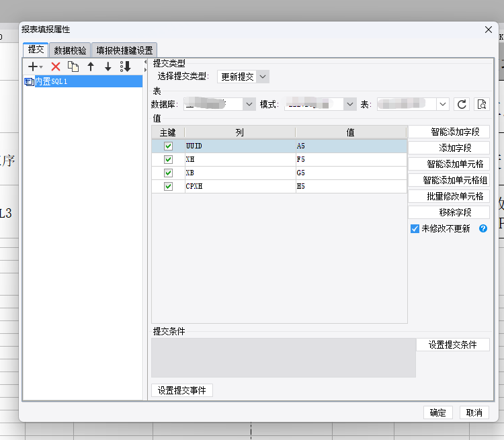Click the copy submission icon
Viewport: 504px width, 440px height.
pos(73,67)
